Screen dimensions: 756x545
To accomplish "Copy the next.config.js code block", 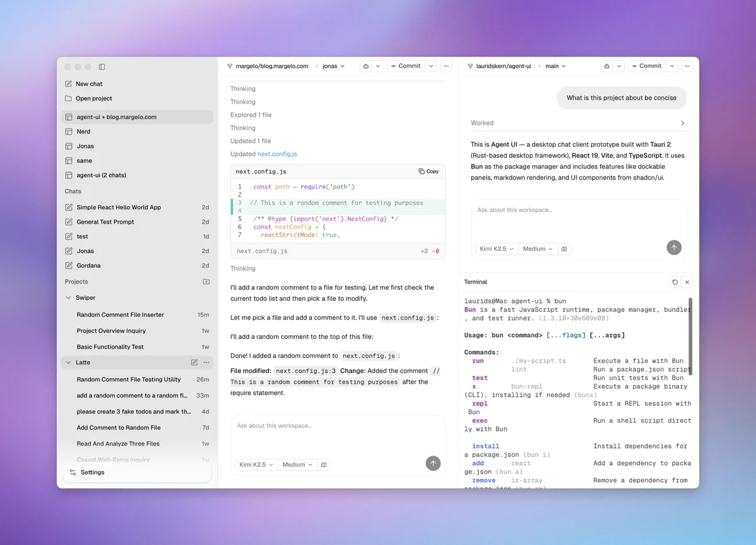I will tap(428, 171).
